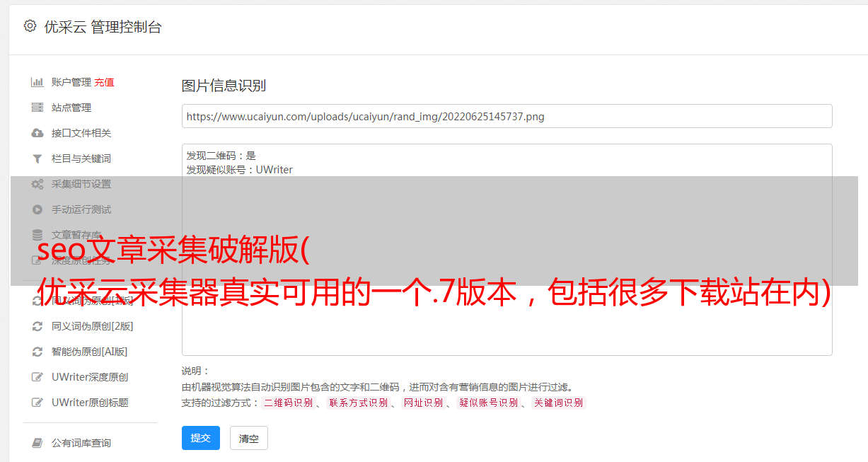
Task: Select the funnel icon for 栏目与关键词
Action: coord(37,158)
